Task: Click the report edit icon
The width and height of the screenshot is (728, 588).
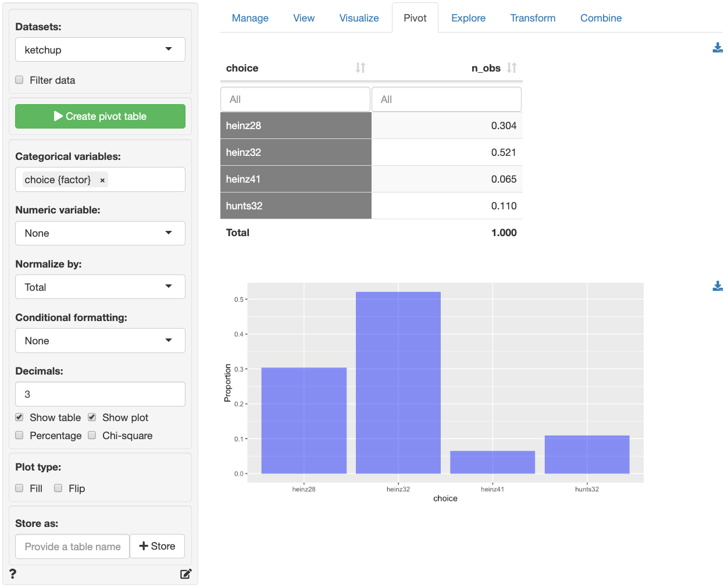Action: pyautogui.click(x=185, y=574)
